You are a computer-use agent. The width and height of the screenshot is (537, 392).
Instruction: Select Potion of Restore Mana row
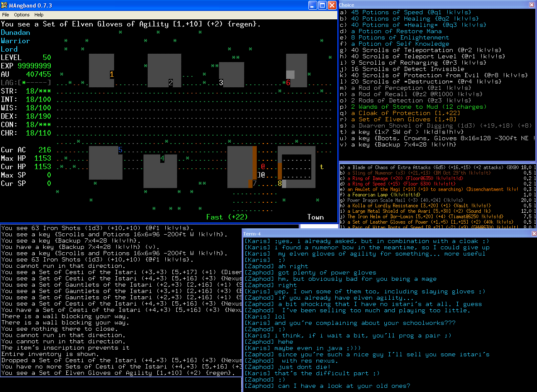coord(391,31)
